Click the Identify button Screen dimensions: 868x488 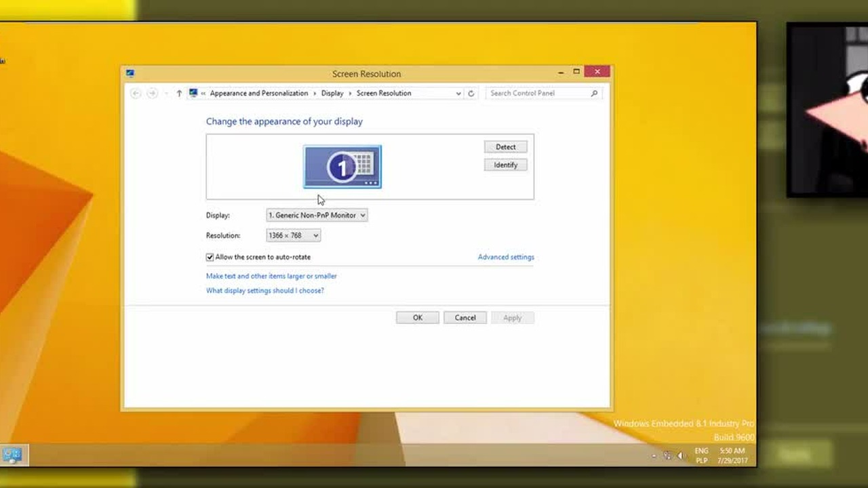click(506, 165)
